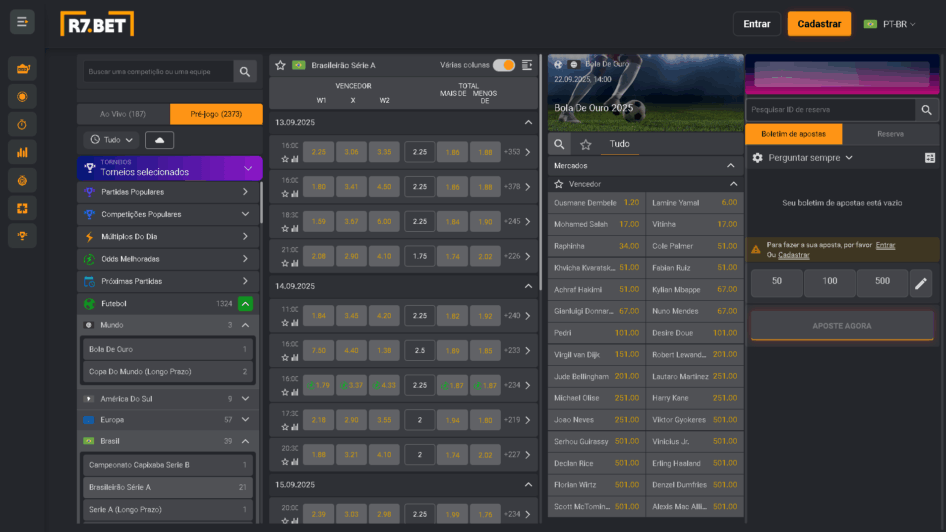Click the square target icon in sidebar

coord(22,208)
